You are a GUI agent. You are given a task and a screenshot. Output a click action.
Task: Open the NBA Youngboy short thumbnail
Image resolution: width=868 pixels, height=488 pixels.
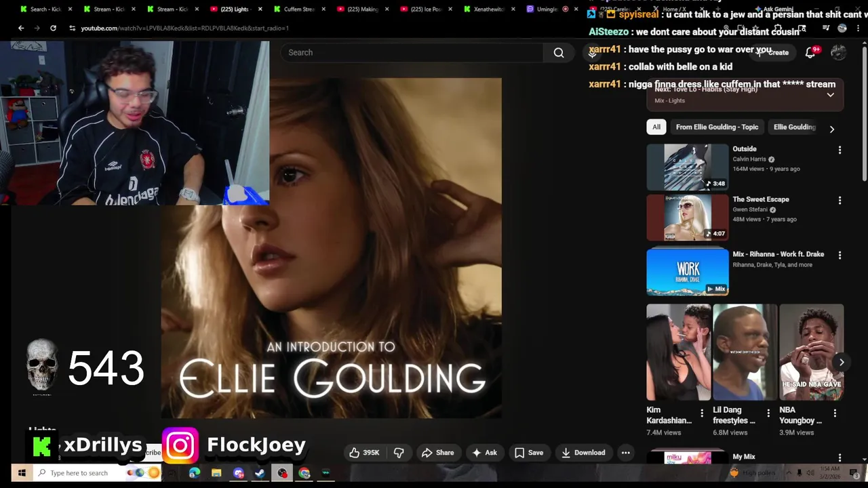(x=811, y=352)
